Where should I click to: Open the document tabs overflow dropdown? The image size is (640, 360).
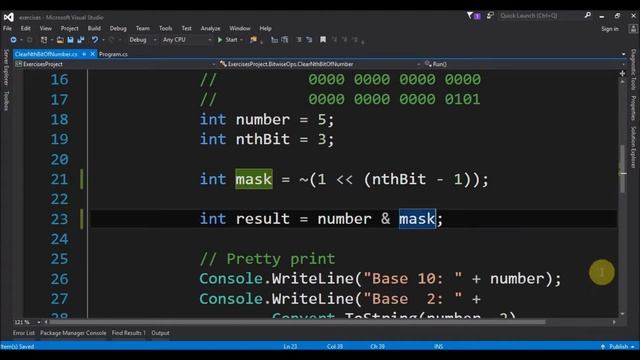623,54
